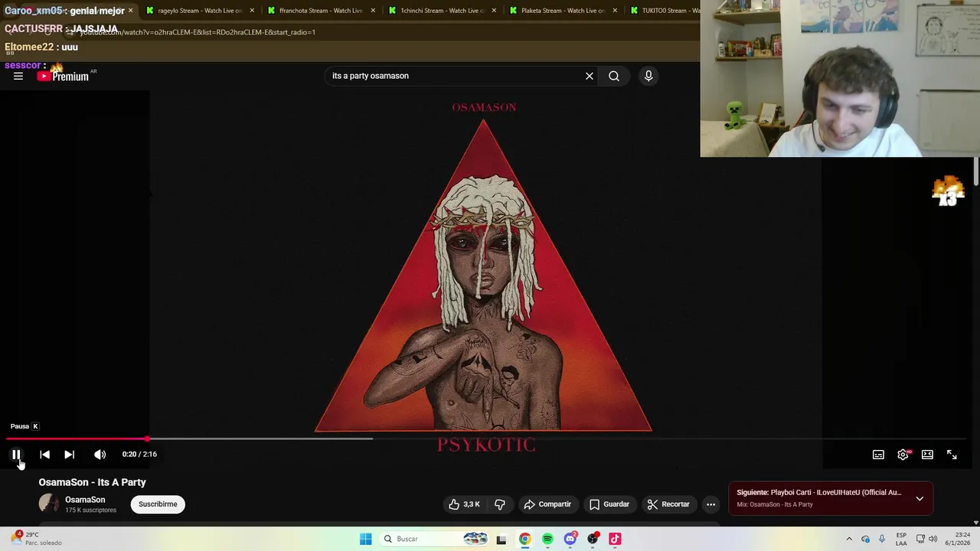Skip to the next video
980x551 pixels.
click(69, 455)
